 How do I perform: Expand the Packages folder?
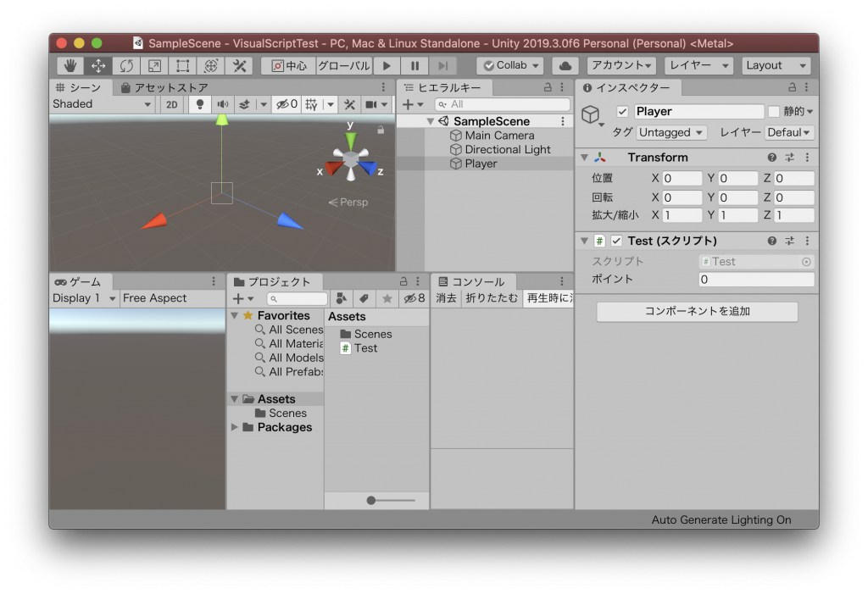click(x=235, y=427)
